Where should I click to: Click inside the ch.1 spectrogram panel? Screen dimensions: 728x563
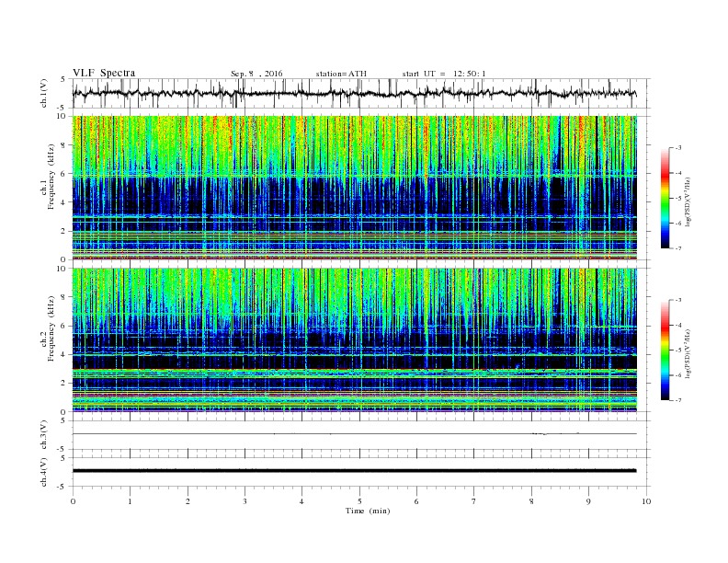click(354, 188)
